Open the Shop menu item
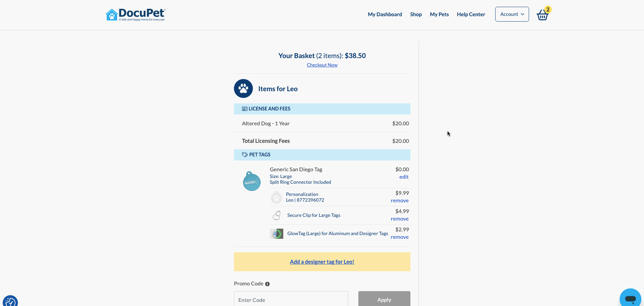644x306 pixels. tap(416, 14)
